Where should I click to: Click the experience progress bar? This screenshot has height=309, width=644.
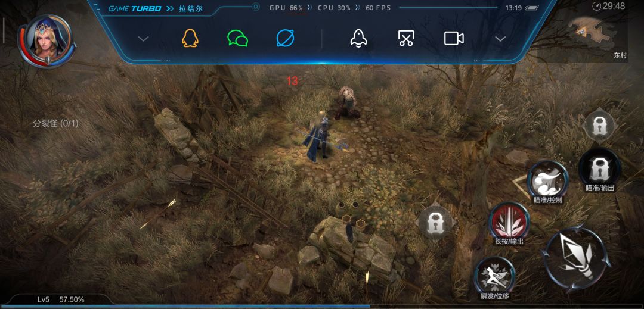point(322,306)
